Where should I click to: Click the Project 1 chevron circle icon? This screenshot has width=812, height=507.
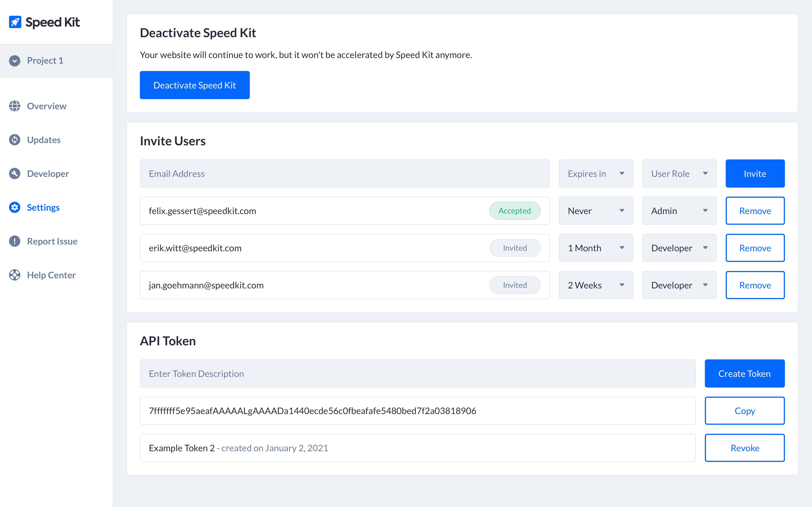(15, 61)
